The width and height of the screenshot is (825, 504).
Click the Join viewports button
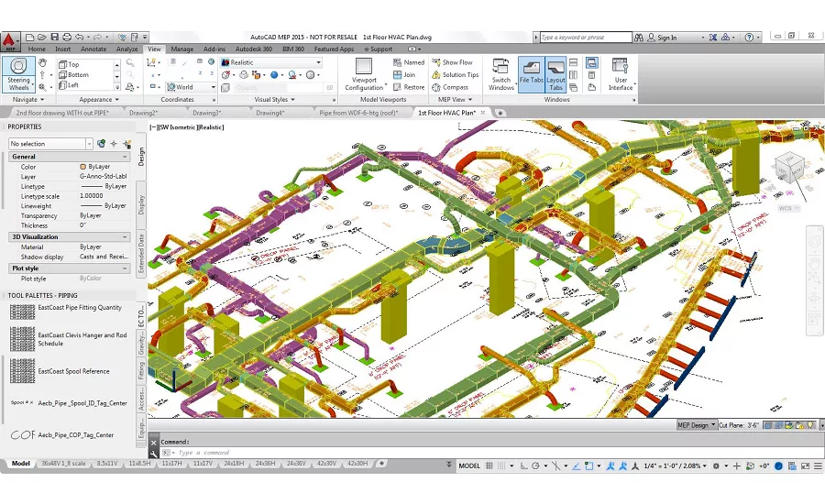[x=404, y=75]
